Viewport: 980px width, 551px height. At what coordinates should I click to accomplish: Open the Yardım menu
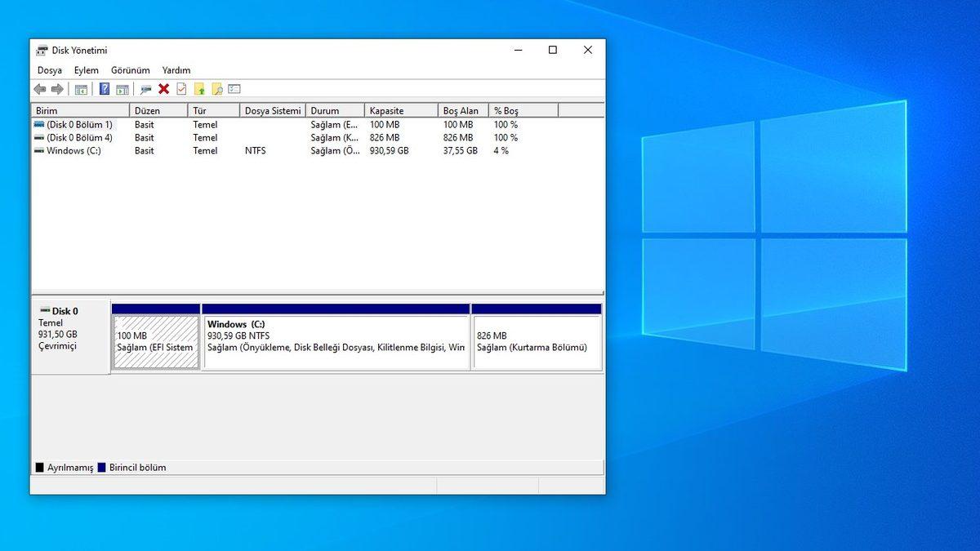click(176, 70)
